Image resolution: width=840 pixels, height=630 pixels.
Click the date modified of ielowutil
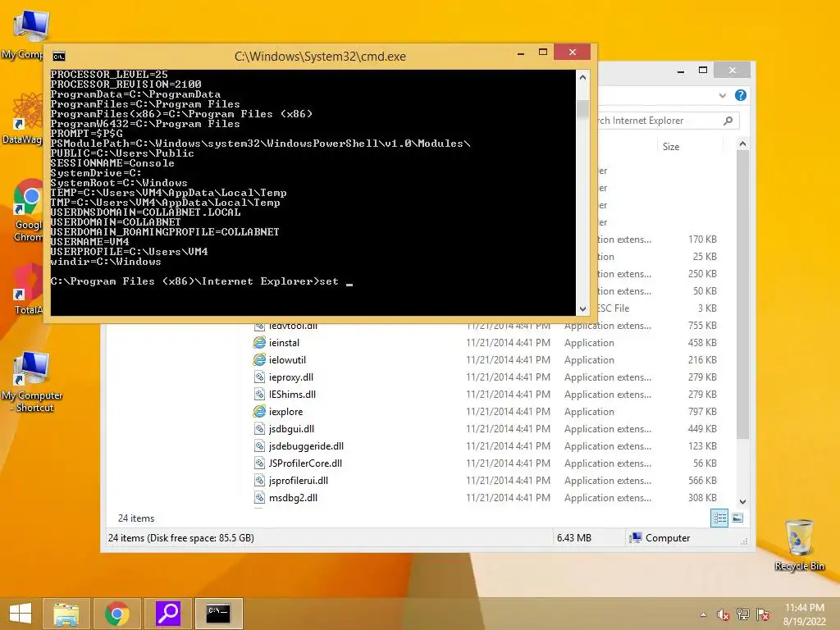click(508, 360)
